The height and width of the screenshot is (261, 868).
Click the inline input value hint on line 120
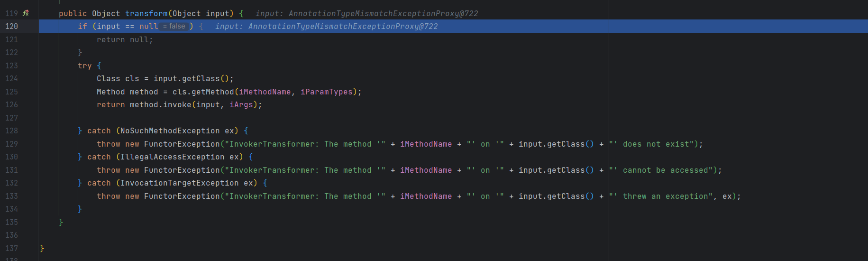click(x=326, y=27)
